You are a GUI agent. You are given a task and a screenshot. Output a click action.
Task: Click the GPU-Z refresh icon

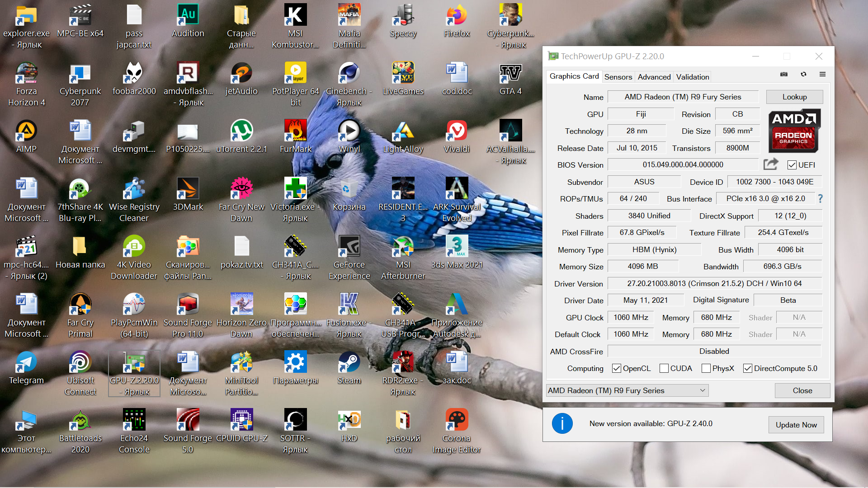(x=803, y=74)
